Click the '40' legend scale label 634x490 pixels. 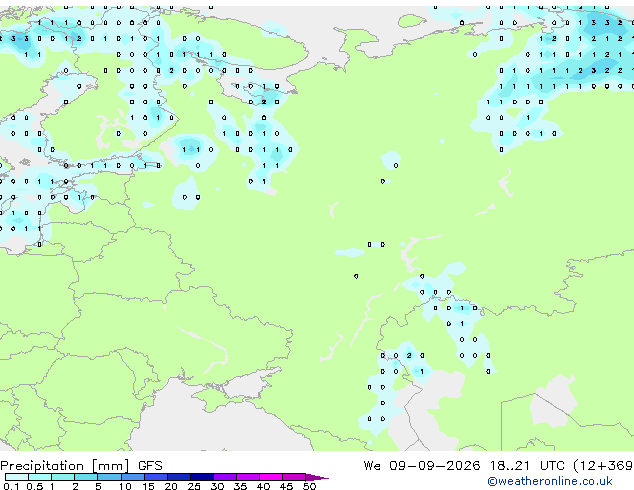(263, 486)
